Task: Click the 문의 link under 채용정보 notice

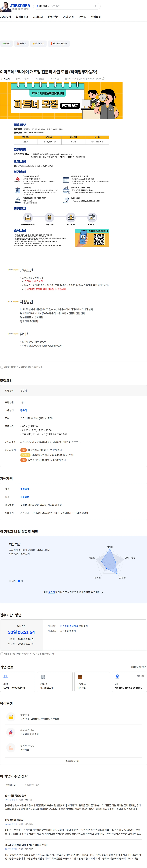Action: pyautogui.click(x=33, y=367)
